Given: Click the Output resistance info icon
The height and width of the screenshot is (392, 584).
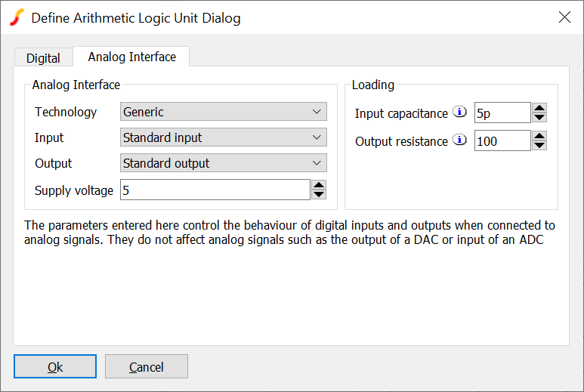Looking at the screenshot, I should pos(459,140).
